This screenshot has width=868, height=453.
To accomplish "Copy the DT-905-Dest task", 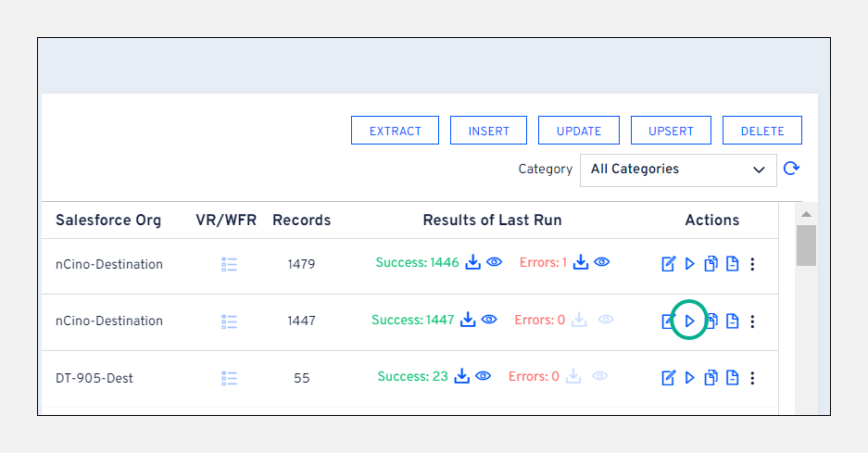I will [x=711, y=378].
